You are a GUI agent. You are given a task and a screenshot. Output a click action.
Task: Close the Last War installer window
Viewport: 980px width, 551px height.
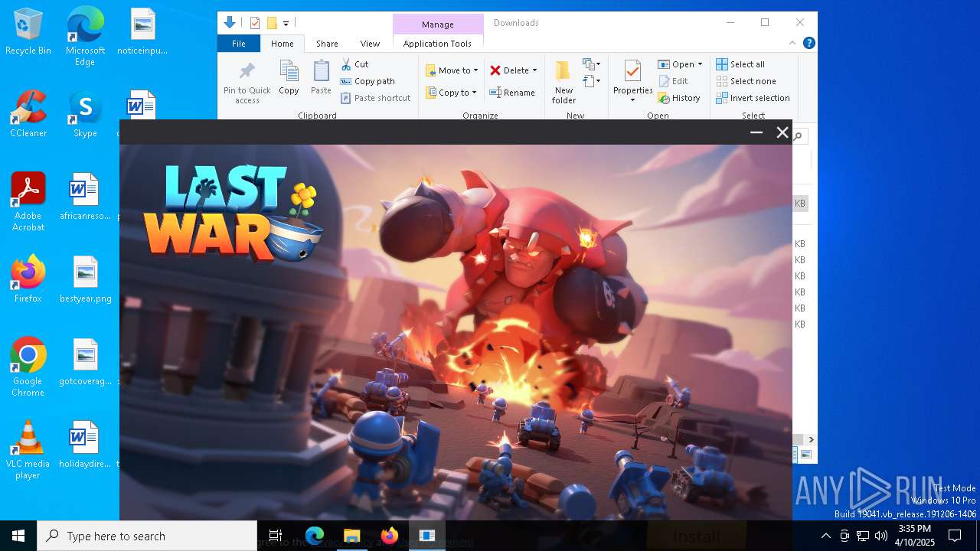tap(782, 132)
